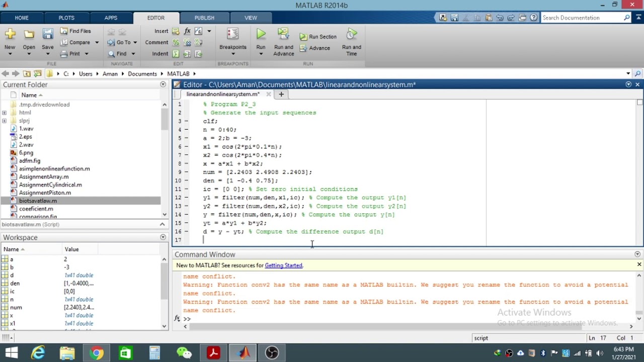The height and width of the screenshot is (362, 644).
Task: Expand the slprj folder
Action: [x=5, y=121]
